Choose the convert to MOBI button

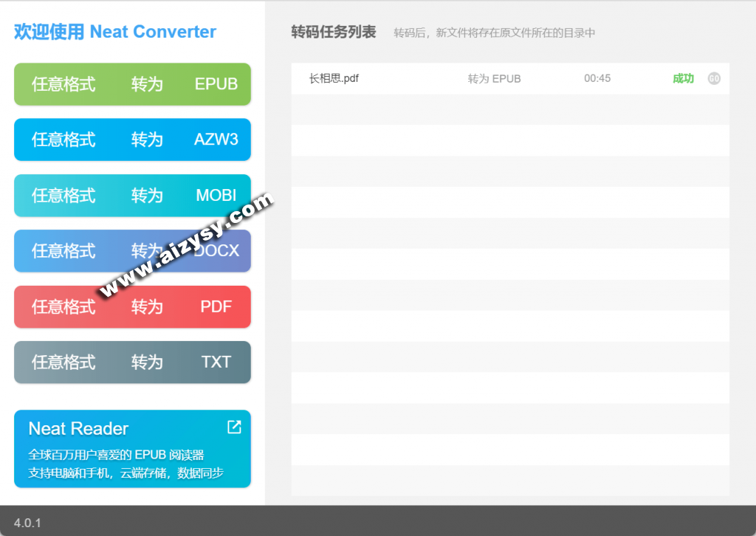(x=133, y=196)
